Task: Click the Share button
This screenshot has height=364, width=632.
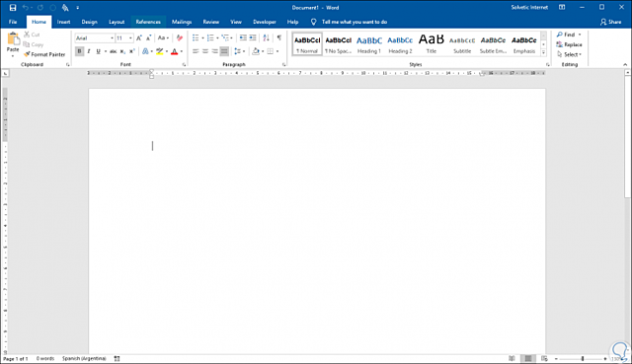Action: click(x=610, y=22)
